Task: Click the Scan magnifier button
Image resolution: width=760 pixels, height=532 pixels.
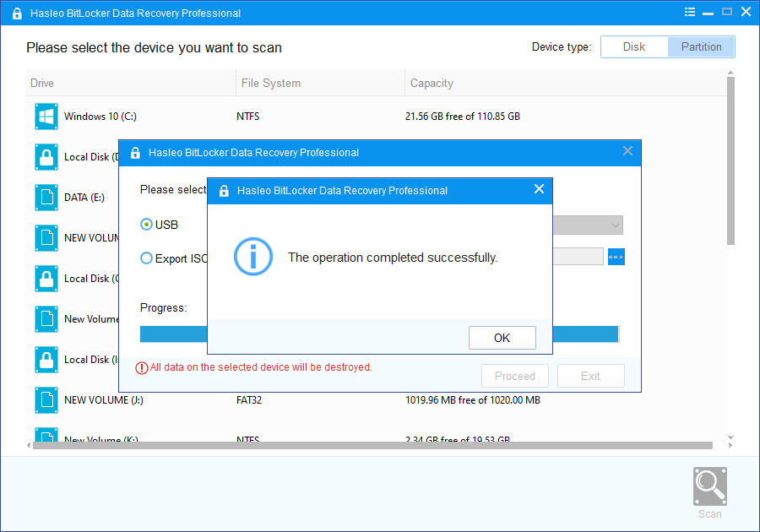Action: coord(709,486)
